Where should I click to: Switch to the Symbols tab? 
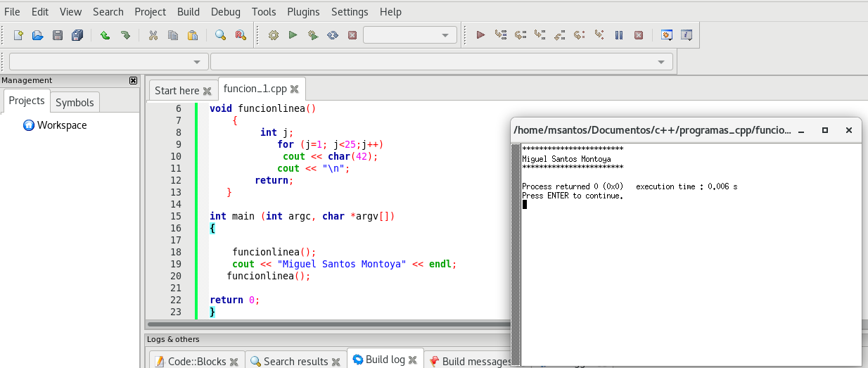coord(75,102)
